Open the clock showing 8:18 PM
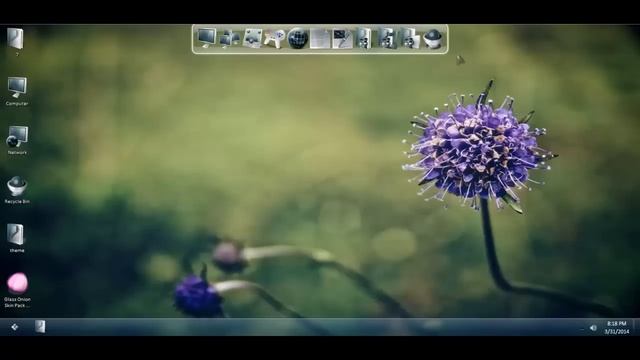The height and width of the screenshot is (360, 640). pos(617,327)
